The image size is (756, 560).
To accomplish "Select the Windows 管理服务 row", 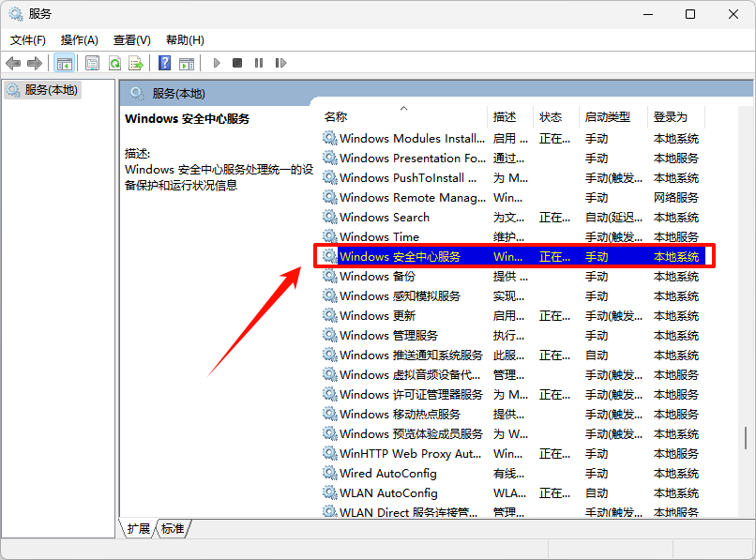I will (513, 336).
